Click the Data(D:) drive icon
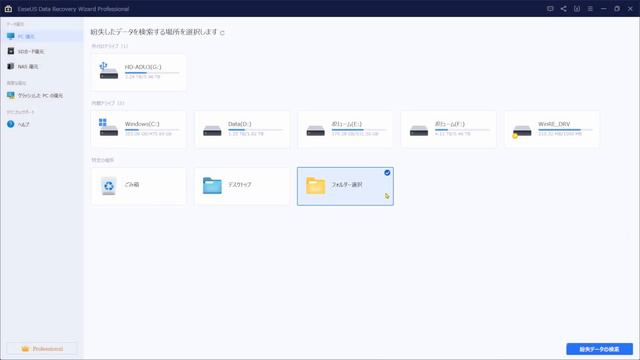 (212, 131)
